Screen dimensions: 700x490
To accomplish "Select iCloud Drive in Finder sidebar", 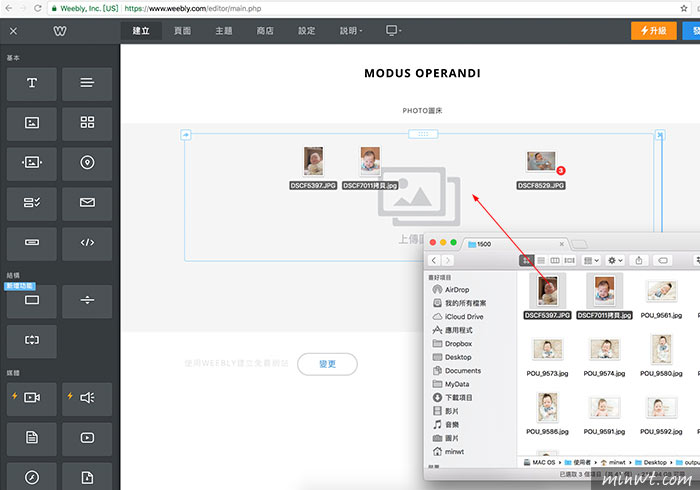I will click(x=458, y=317).
